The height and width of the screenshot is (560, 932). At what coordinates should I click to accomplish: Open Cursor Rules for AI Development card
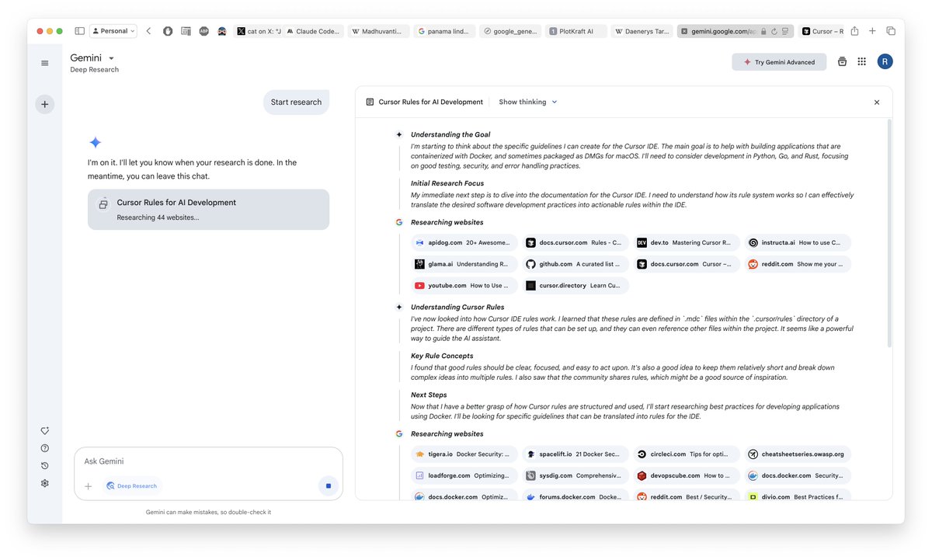(x=208, y=209)
